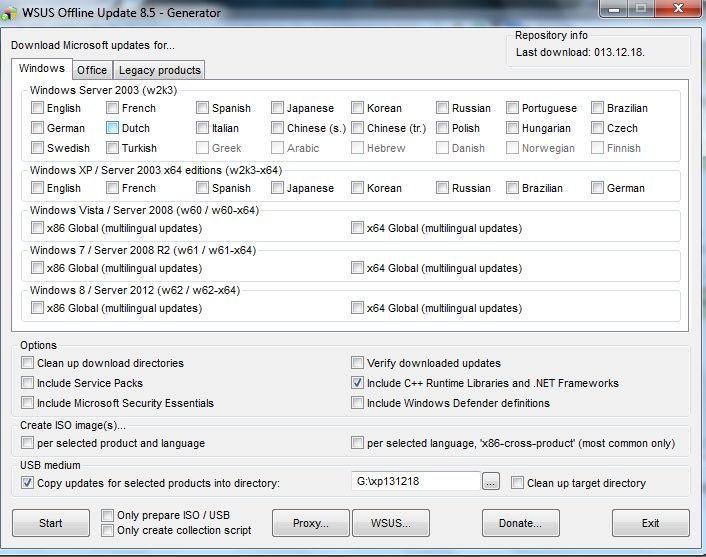Check Japanese under Windows Server 2003 (w2k3)
Image resolution: width=706 pixels, height=557 pixels.
277,108
